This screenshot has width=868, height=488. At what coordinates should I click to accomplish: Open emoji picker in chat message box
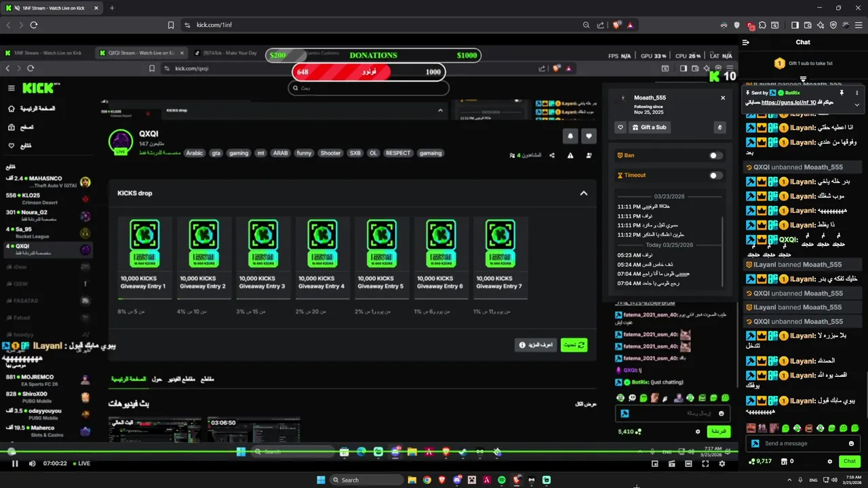pyautogui.click(x=851, y=443)
